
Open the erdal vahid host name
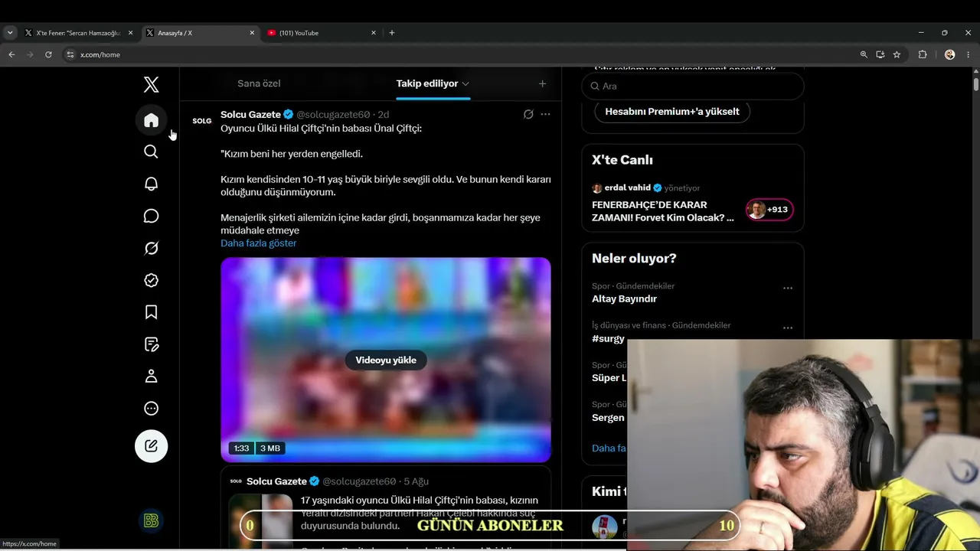pyautogui.click(x=627, y=188)
